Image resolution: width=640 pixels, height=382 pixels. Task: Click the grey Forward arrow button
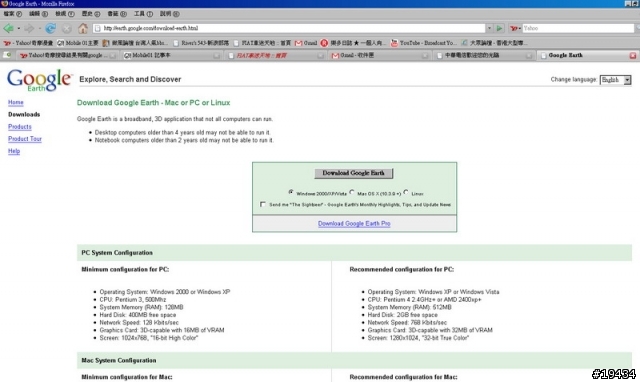[x=29, y=28]
